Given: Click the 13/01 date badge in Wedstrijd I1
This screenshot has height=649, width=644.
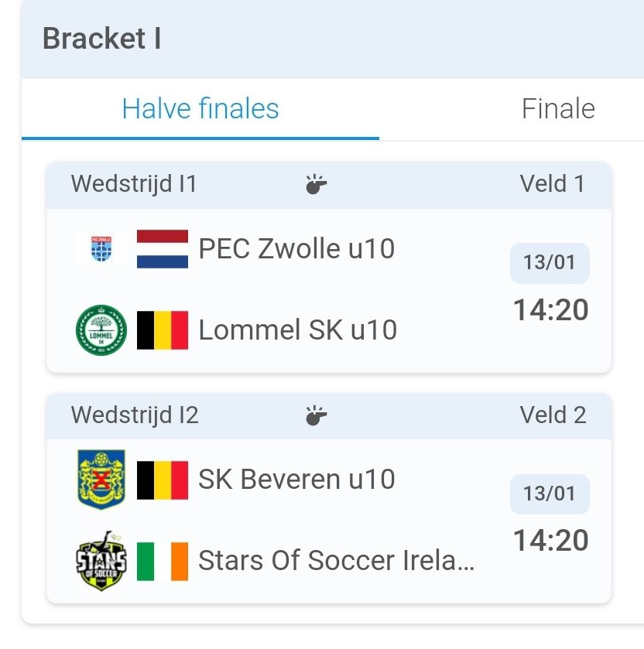Looking at the screenshot, I should pyautogui.click(x=550, y=263).
